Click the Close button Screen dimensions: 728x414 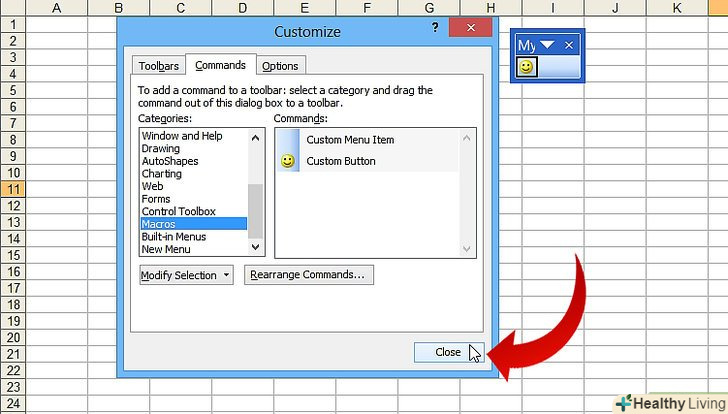449,352
